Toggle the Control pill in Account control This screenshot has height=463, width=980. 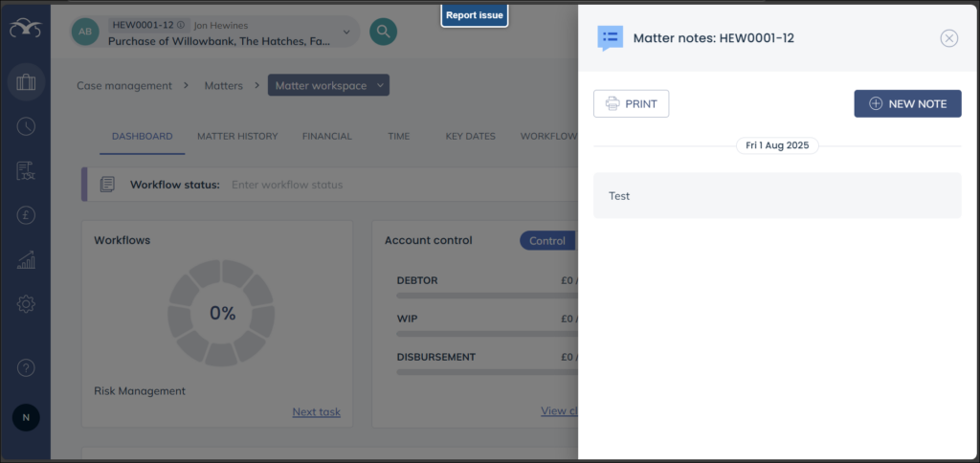pyautogui.click(x=547, y=241)
